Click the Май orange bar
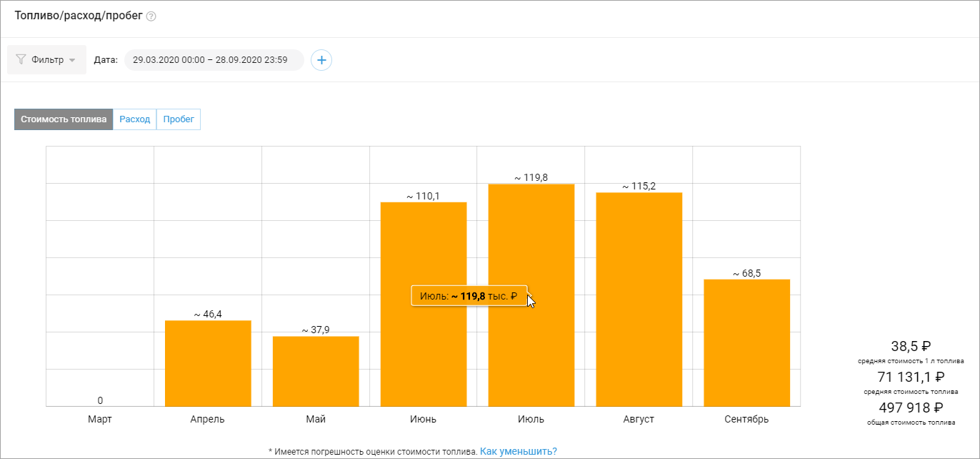This screenshot has width=980, height=459. coord(316,371)
